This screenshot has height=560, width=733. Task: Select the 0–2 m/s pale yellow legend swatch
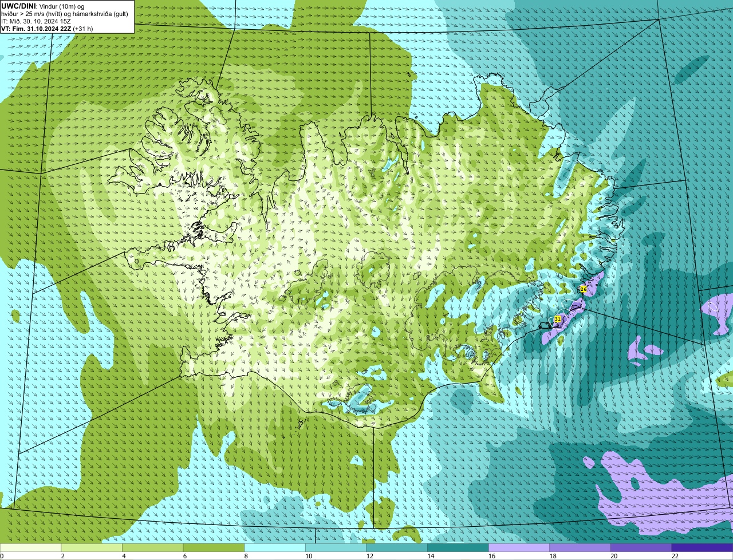30,547
